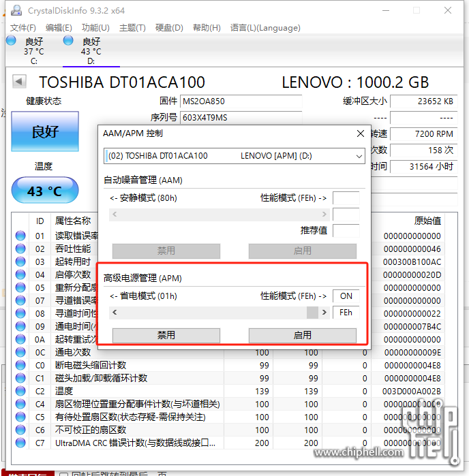Open the 主题(T) menu

click(132, 28)
